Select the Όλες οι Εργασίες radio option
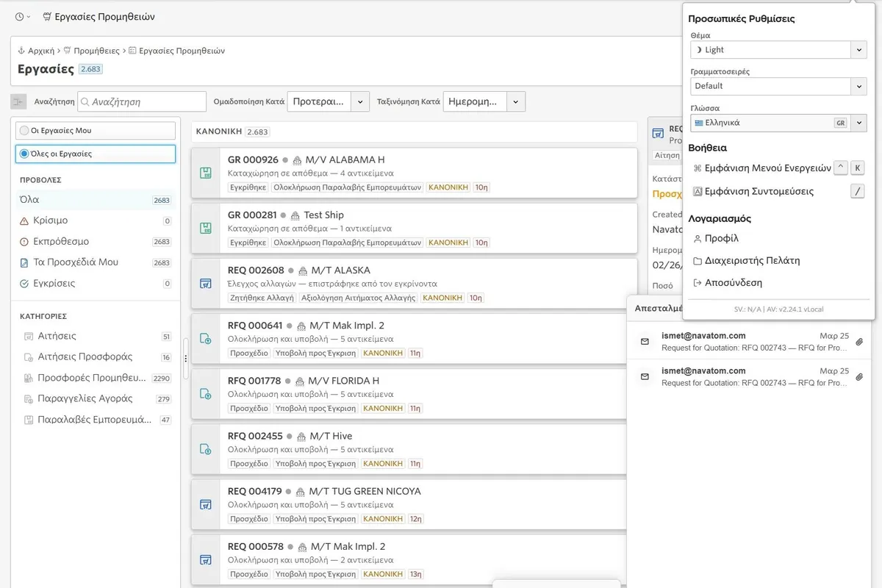This screenshot has width=882, height=588. point(25,154)
